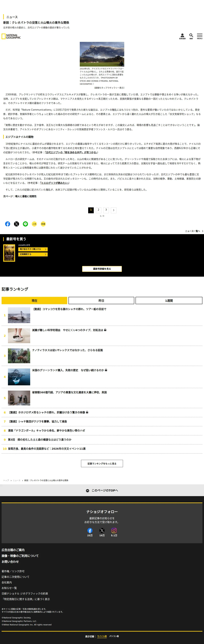The width and height of the screenshot is (204, 644).
Task: Click 電子版を今すぐ購入する button
Action: pos(33,249)
